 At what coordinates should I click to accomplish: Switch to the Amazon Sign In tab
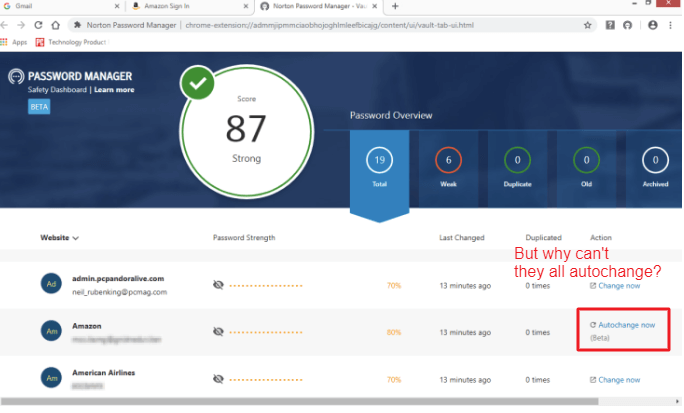pos(188,6)
